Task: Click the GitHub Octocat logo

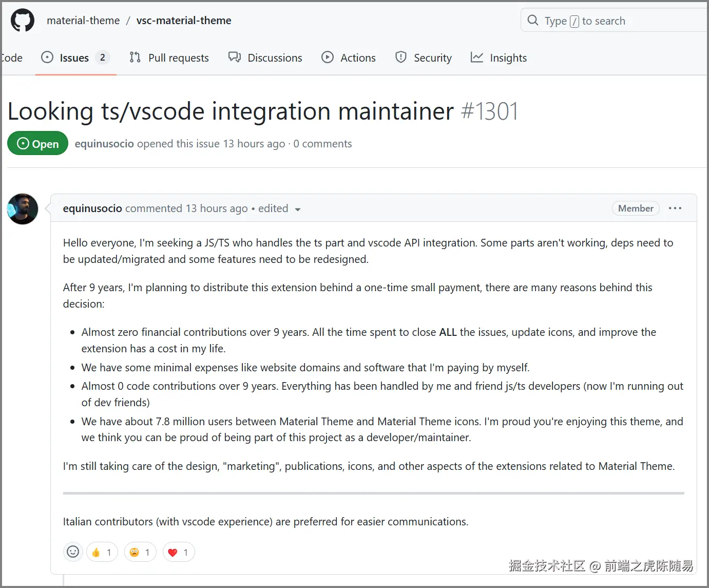Action: click(23, 21)
